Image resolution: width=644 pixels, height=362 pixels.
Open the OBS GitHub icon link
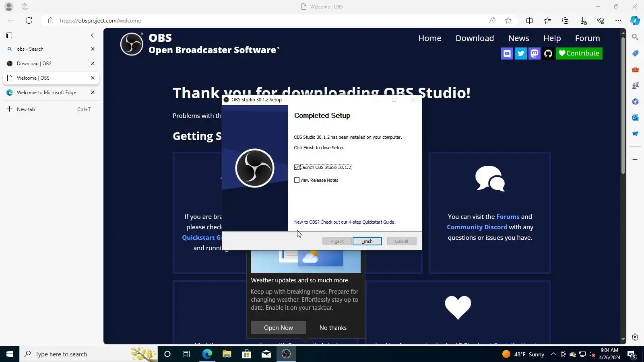[x=548, y=53]
